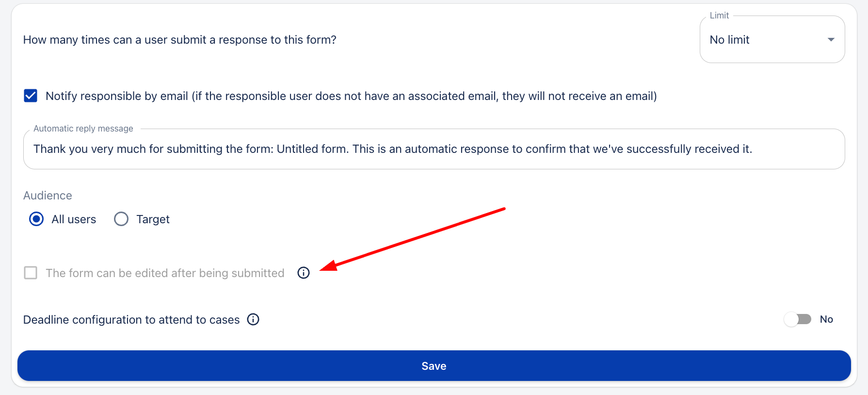Viewport: 868px width, 395px height.
Task: Click the "All users" label text
Action: point(74,219)
